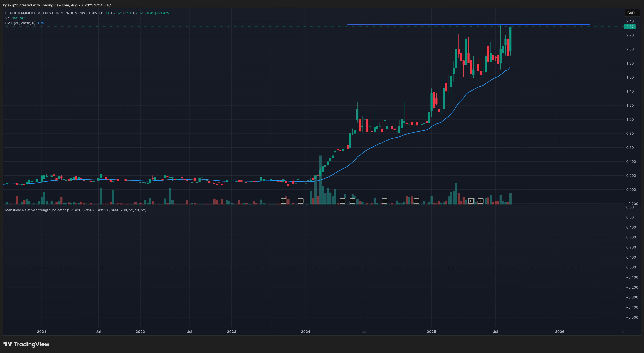Click the rightmost E earnings marker
This screenshot has height=353, width=644.
(x=481, y=201)
